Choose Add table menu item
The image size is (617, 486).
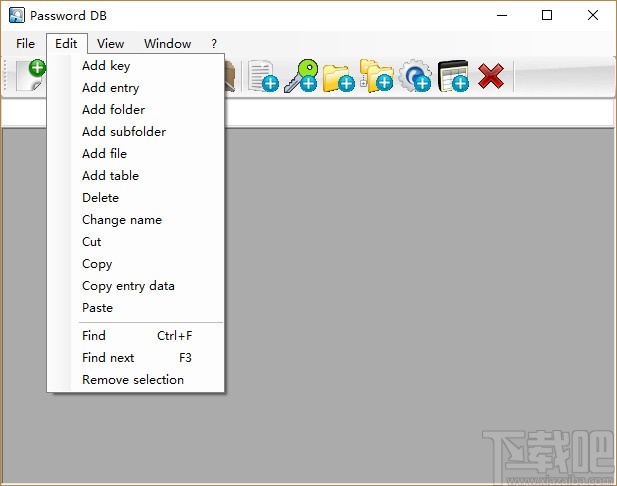pyautogui.click(x=136, y=176)
